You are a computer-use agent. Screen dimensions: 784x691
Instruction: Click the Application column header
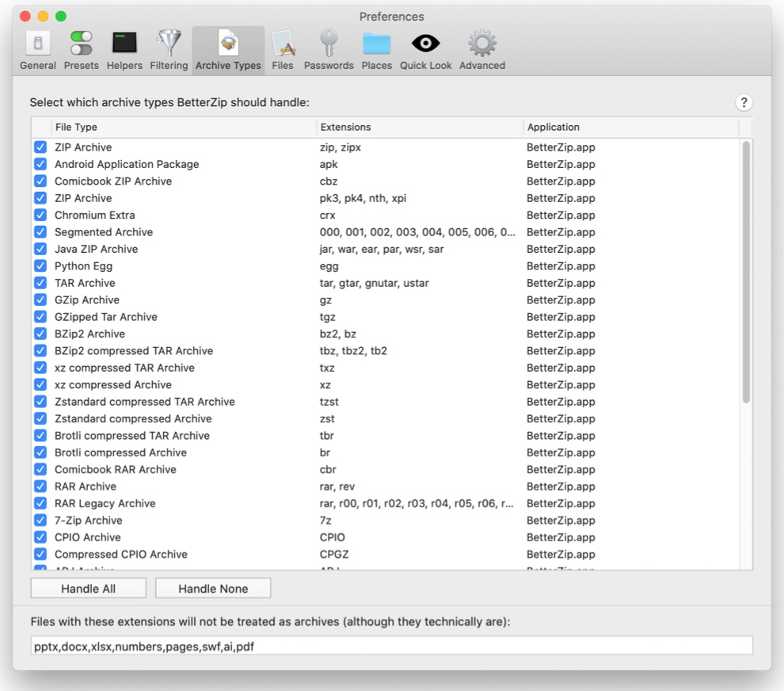(x=630, y=127)
